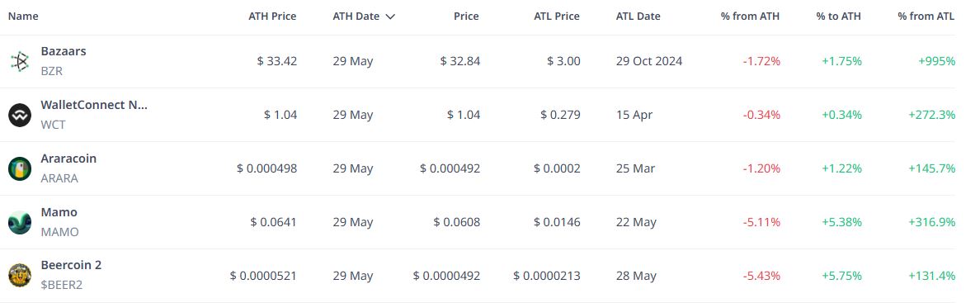Sort by % to ATH header
Screen dimensions: 980x303
coord(839,17)
